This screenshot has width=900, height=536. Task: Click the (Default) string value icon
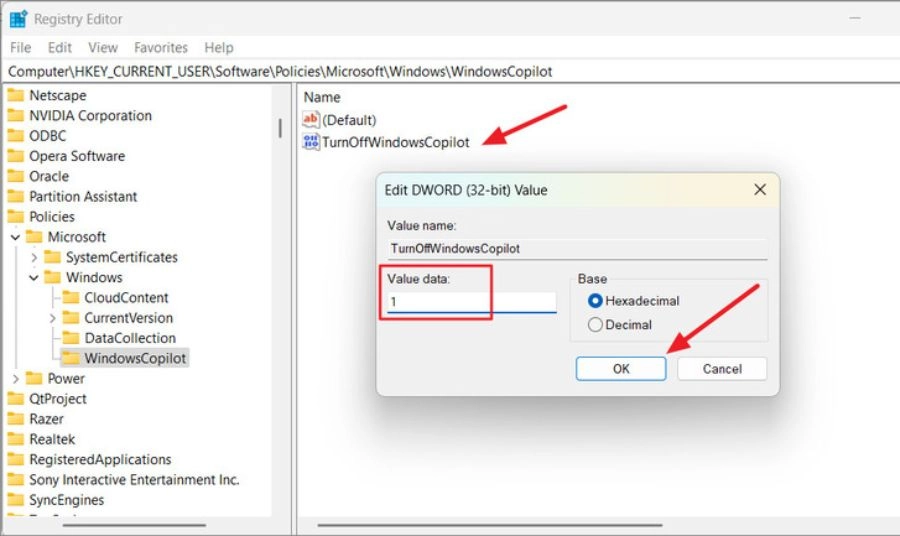tap(311, 119)
